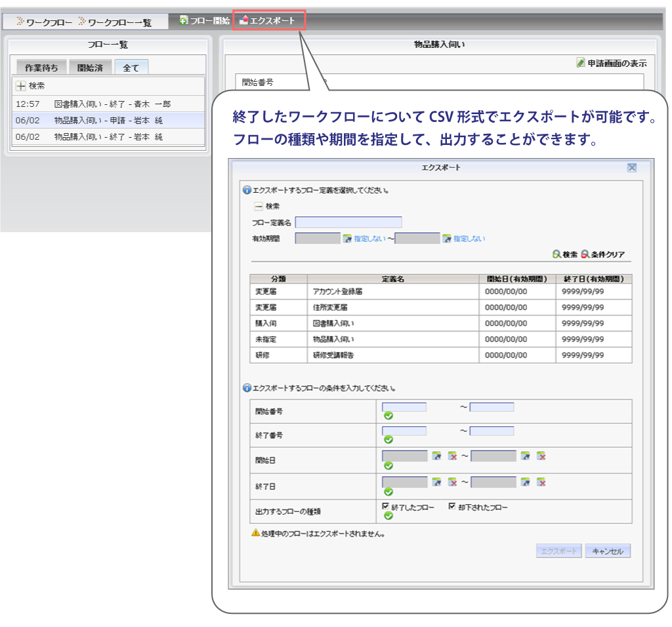
Task: Click the 開始番号 from input field
Action: pyautogui.click(x=404, y=407)
